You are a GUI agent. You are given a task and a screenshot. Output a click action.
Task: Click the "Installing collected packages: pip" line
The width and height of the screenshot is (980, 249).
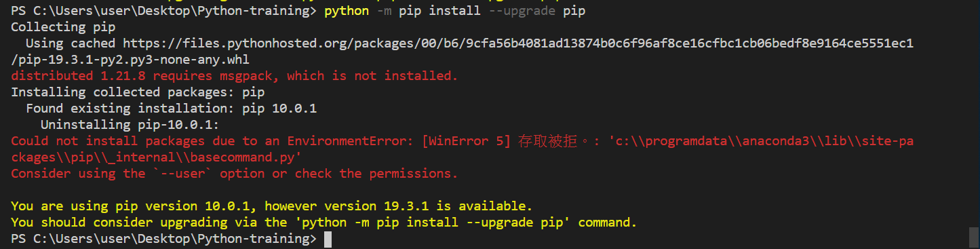(x=138, y=92)
